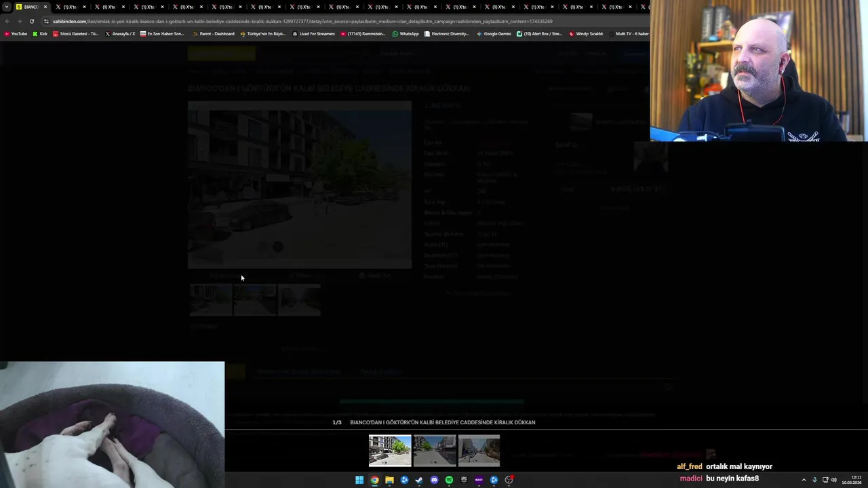Open the Anasayfa / X bookmark
This screenshot has height=488, width=868.
tap(120, 34)
